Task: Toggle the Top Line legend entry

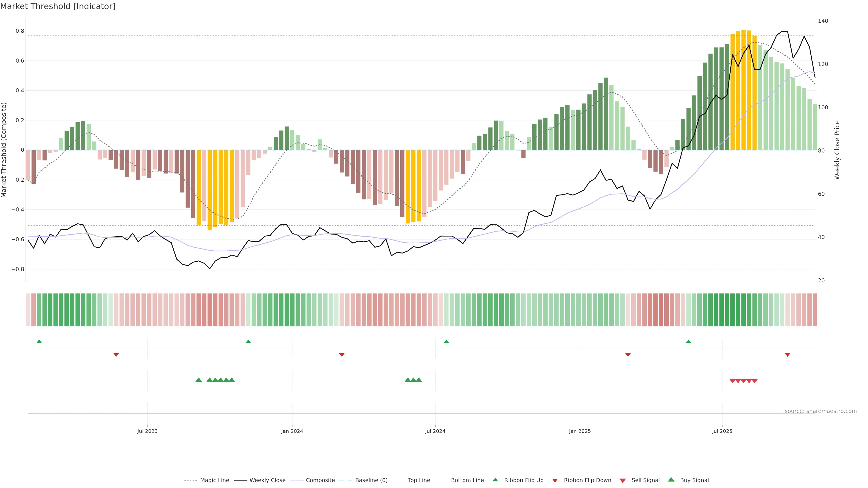Action: coord(419,480)
